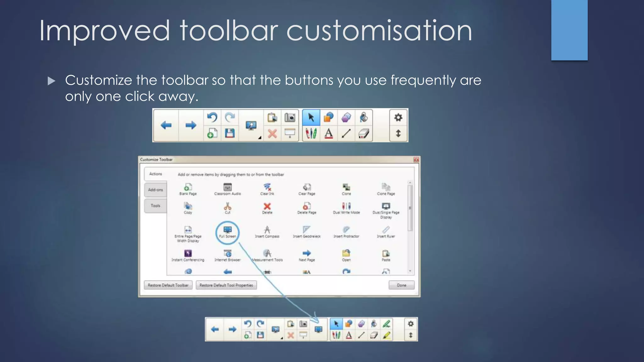Click the Cut scissors item
This screenshot has height=362, width=644.
pos(227,208)
